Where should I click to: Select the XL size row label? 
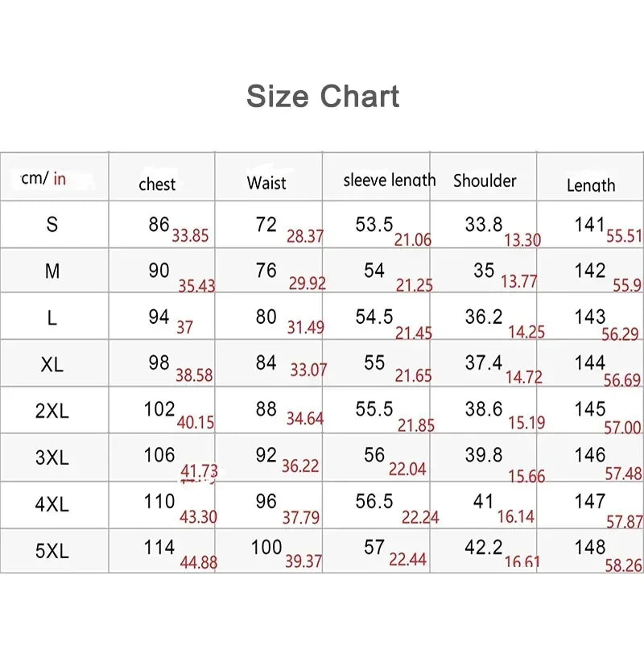click(52, 365)
